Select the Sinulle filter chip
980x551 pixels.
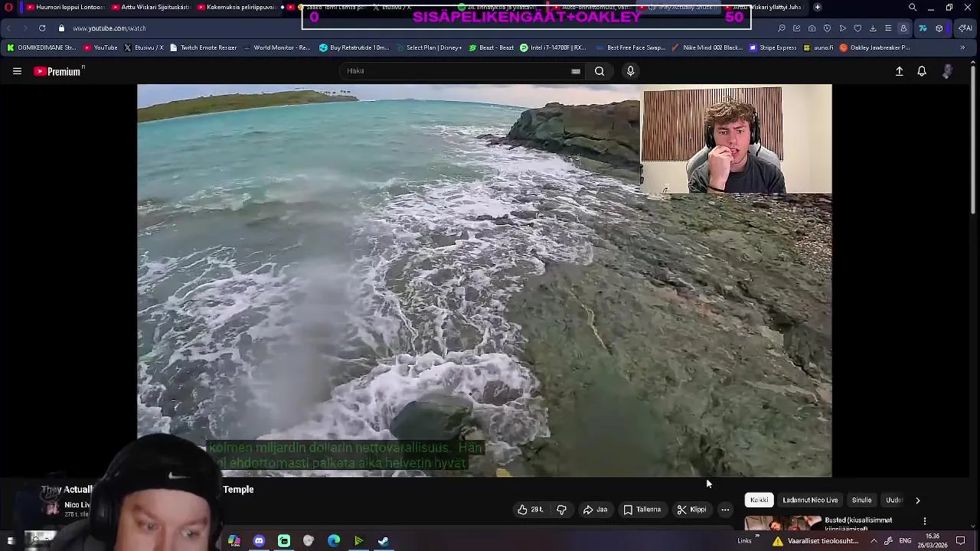(x=861, y=500)
